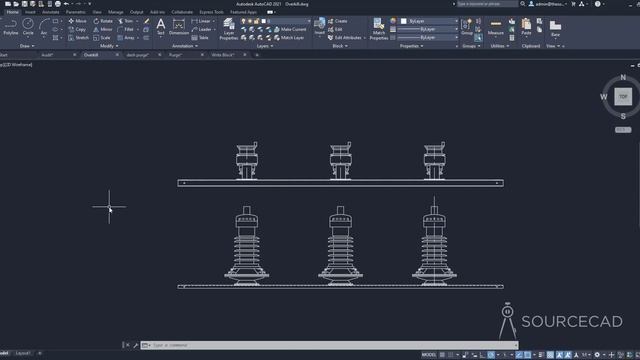Select the Polyline draw tool

point(11,27)
